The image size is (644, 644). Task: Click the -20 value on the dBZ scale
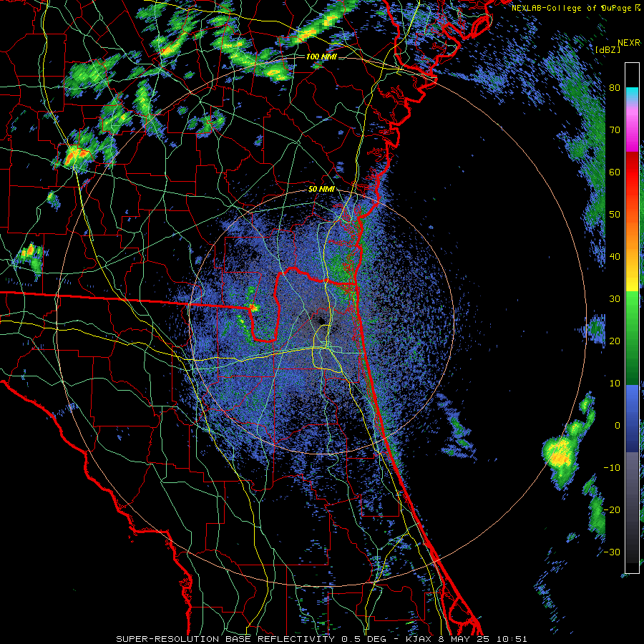tap(612, 509)
